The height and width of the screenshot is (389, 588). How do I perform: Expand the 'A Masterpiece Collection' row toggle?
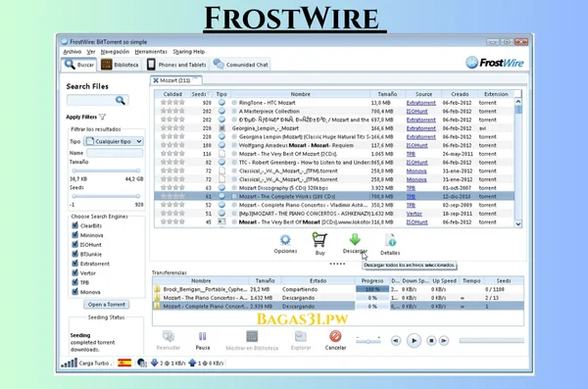coord(234,111)
